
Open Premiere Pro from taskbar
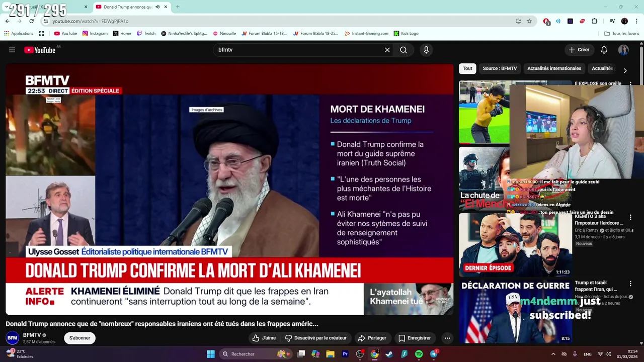(345, 354)
